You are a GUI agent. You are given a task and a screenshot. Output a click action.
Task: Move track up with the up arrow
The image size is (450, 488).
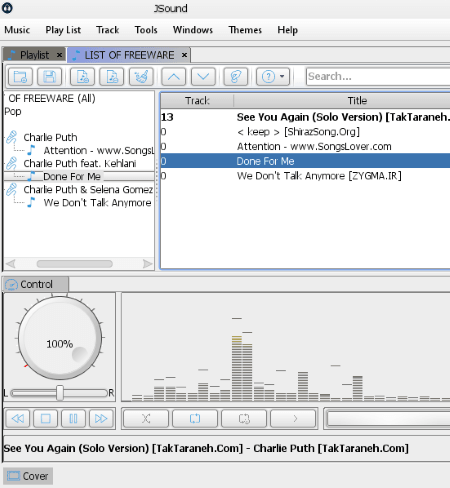tap(174, 77)
